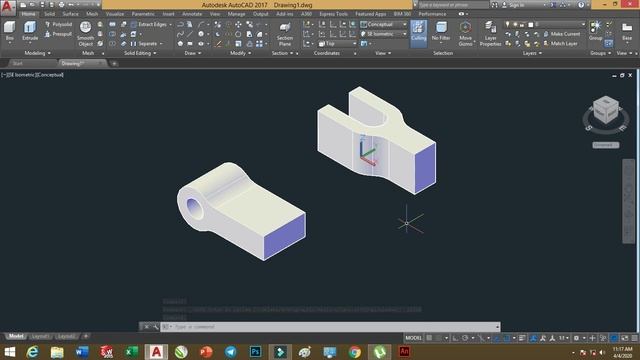The height and width of the screenshot is (360, 640).
Task: Expand the Modeling panel
Action: (38, 53)
